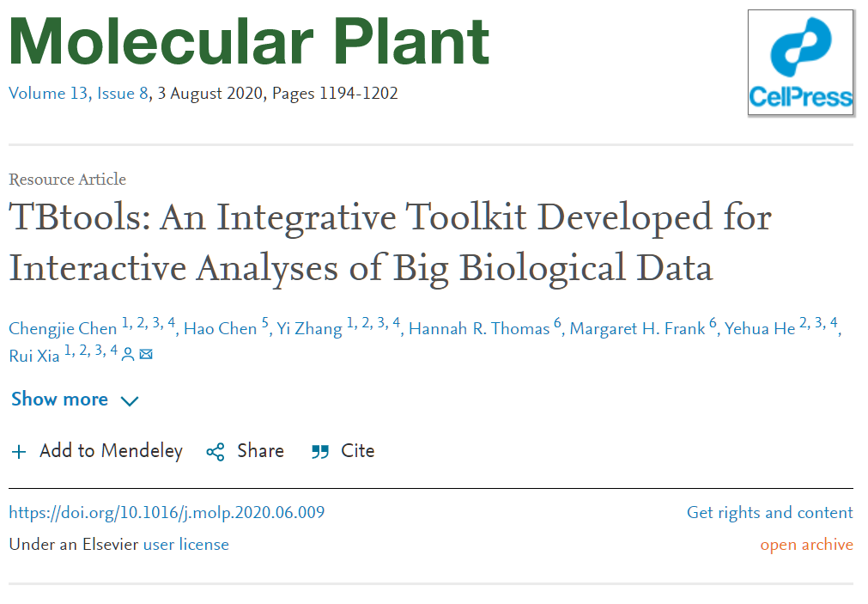Click the plus icon for Add to Mendeley

(x=19, y=452)
